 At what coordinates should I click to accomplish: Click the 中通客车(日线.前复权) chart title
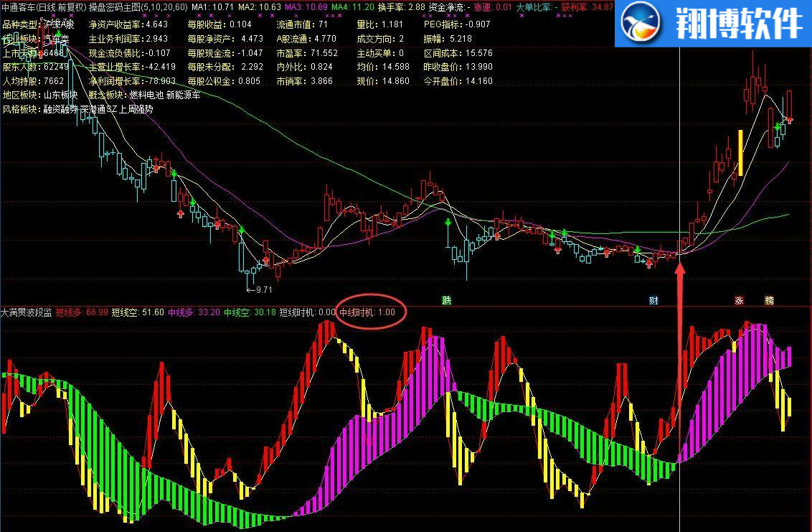44,7
